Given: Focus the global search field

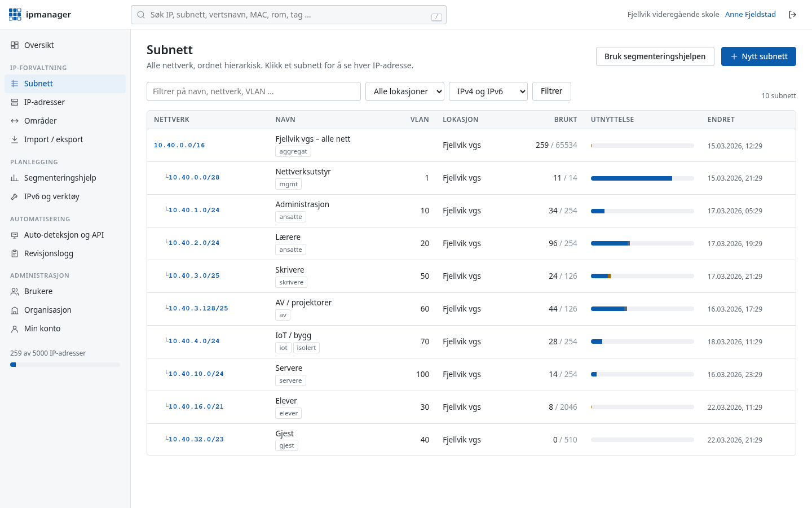Looking at the screenshot, I should pos(289,15).
